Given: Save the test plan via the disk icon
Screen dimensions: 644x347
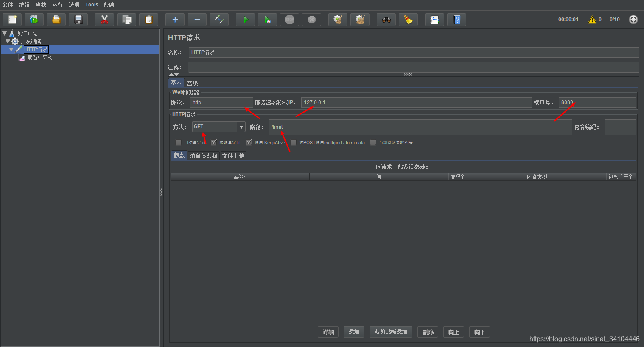Looking at the screenshot, I should pyautogui.click(x=78, y=20).
